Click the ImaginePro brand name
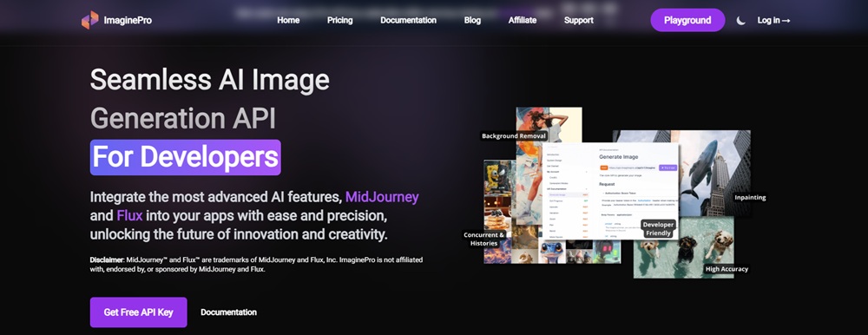This screenshot has width=868, height=335. click(128, 21)
